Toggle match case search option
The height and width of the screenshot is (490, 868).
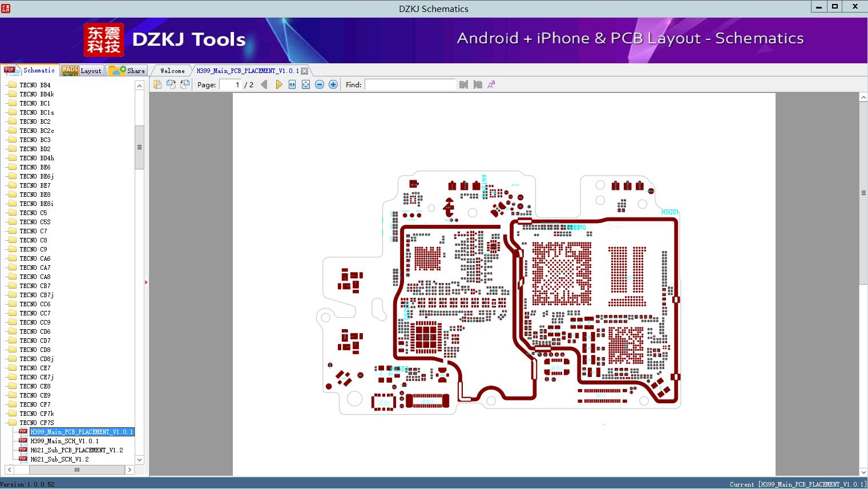click(491, 84)
